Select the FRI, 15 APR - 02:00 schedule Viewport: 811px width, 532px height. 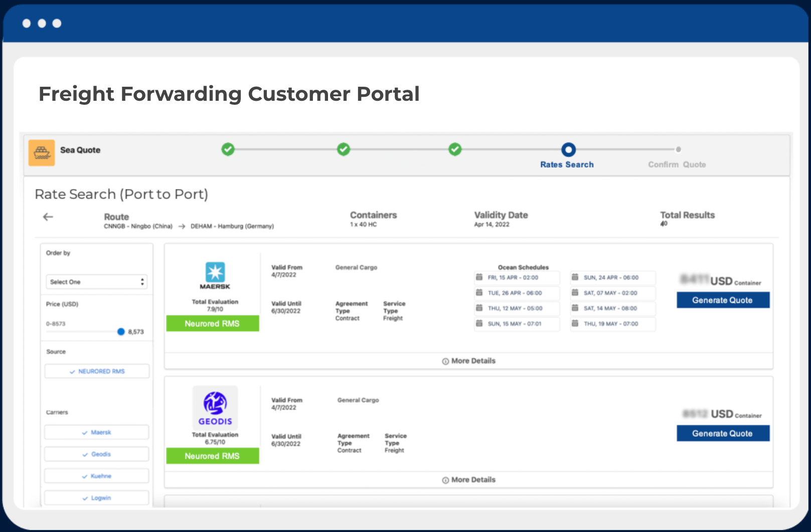click(x=517, y=277)
